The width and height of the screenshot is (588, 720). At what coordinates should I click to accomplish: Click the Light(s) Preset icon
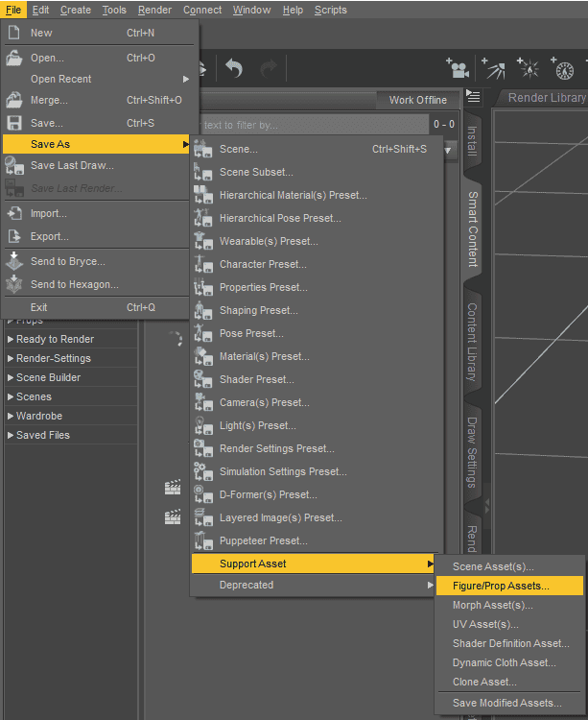point(202,425)
